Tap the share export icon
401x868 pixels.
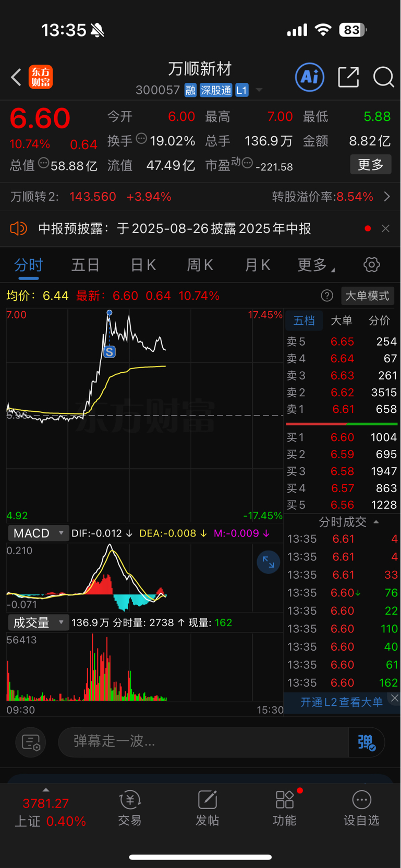tap(348, 77)
